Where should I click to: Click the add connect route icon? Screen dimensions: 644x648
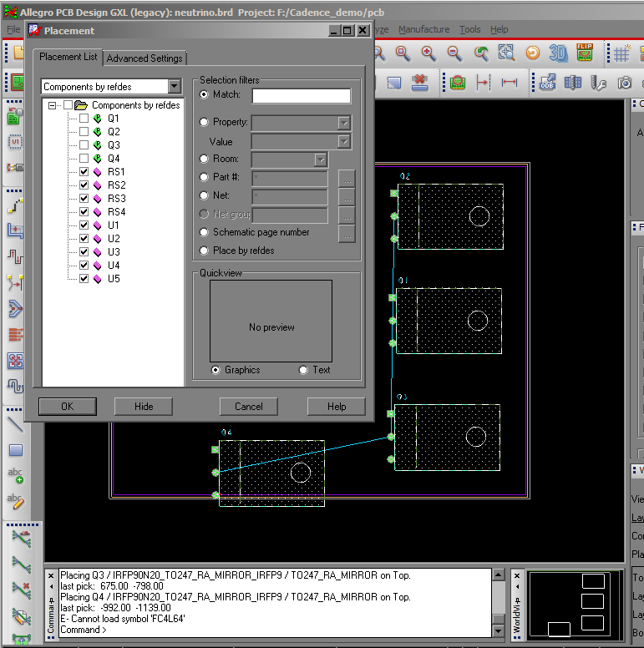coord(15,205)
